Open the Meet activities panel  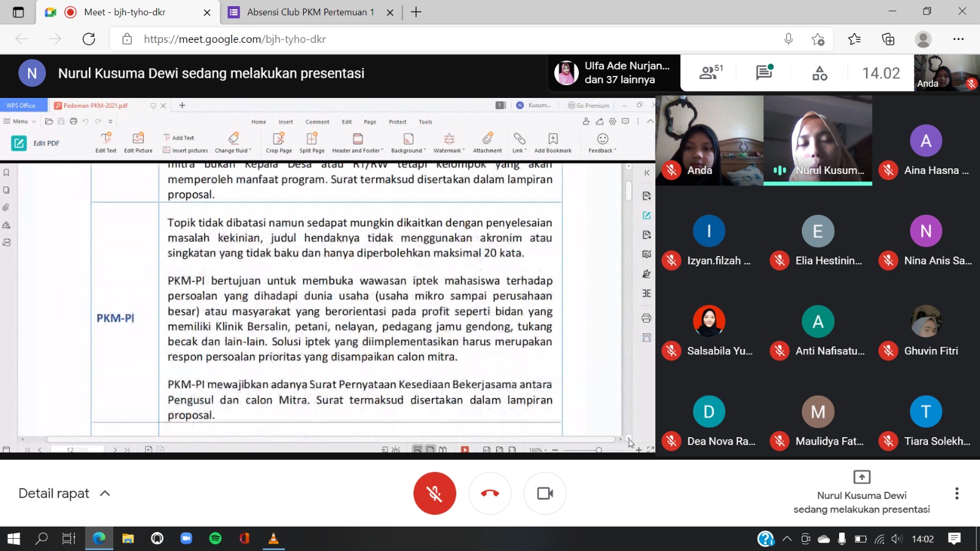(820, 73)
